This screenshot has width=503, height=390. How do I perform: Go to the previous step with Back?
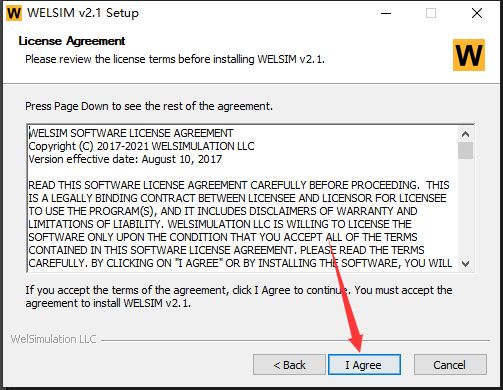(289, 365)
